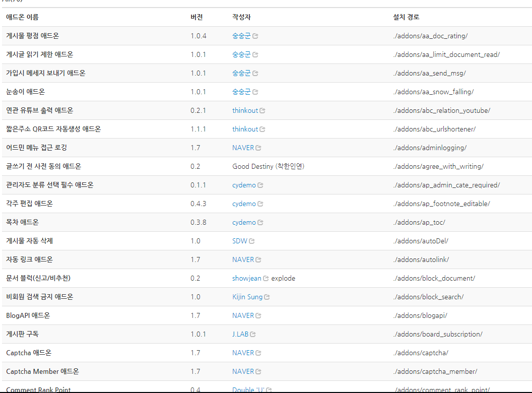Open cydemo author link in 각주 편집 애드온 row
The image size is (532, 393).
point(244,204)
